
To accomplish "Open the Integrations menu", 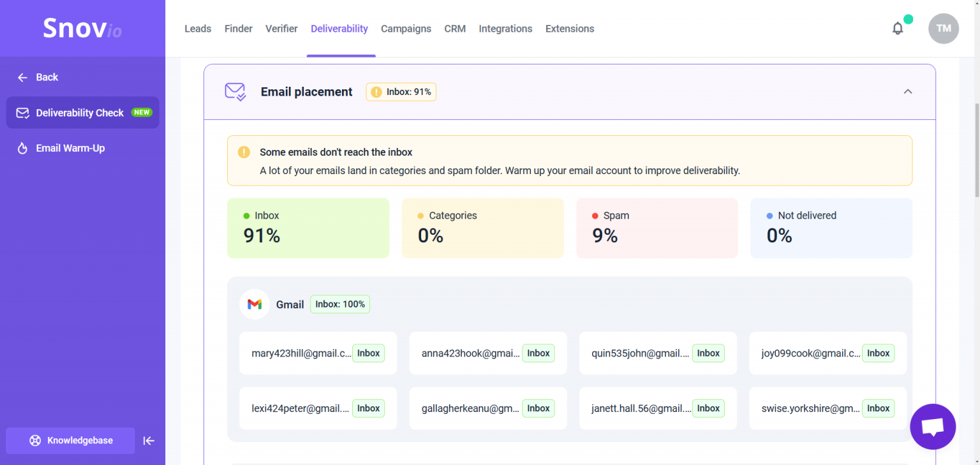I will (505, 29).
